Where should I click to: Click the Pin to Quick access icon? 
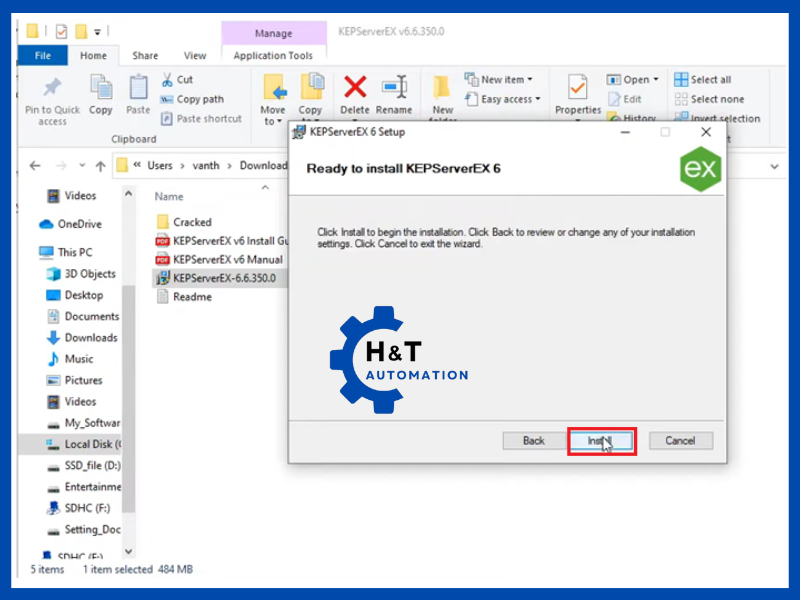[x=52, y=89]
